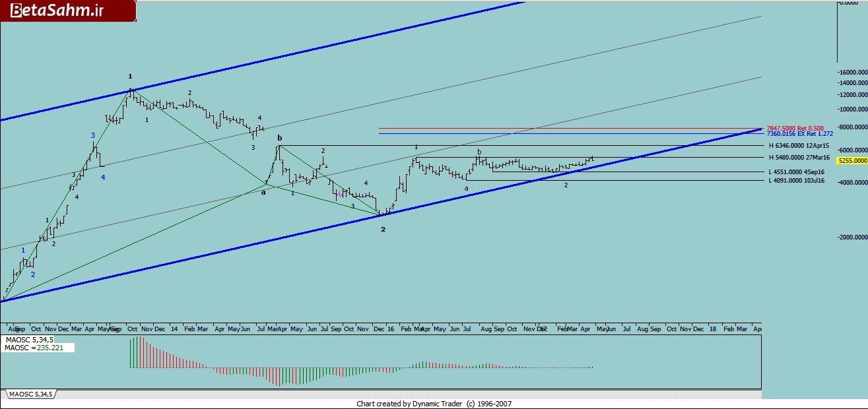This screenshot has height=409, width=868.
Task: Click the MAOSC 5,34,5 indicator title label
Action: tap(28, 340)
